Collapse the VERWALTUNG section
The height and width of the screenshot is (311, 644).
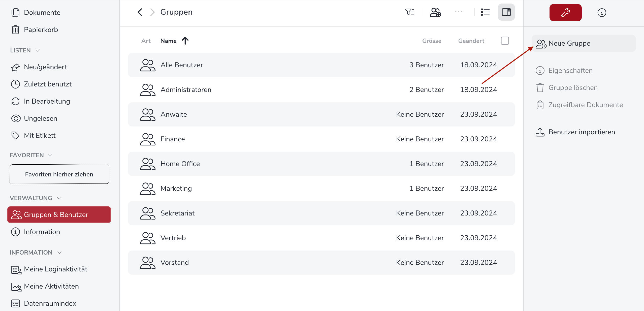click(59, 198)
